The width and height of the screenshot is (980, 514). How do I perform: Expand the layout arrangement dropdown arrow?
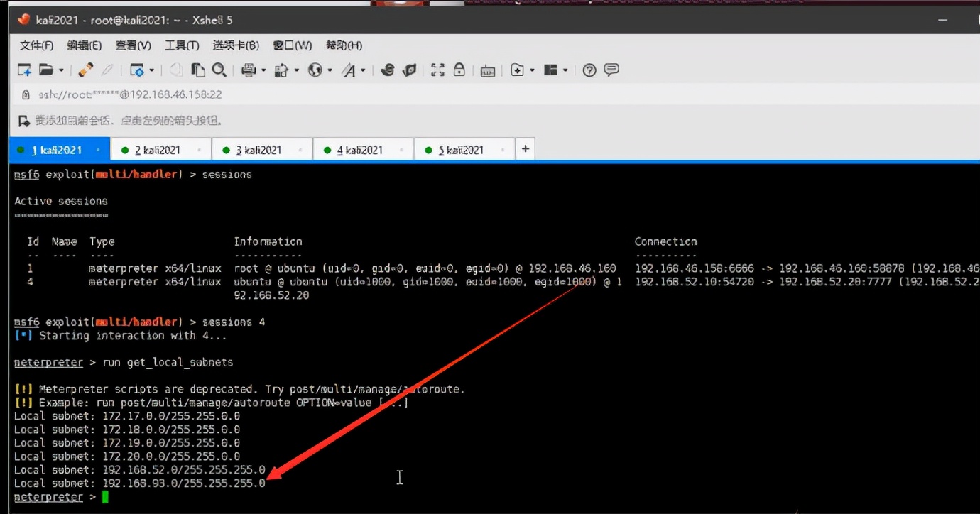[565, 70]
